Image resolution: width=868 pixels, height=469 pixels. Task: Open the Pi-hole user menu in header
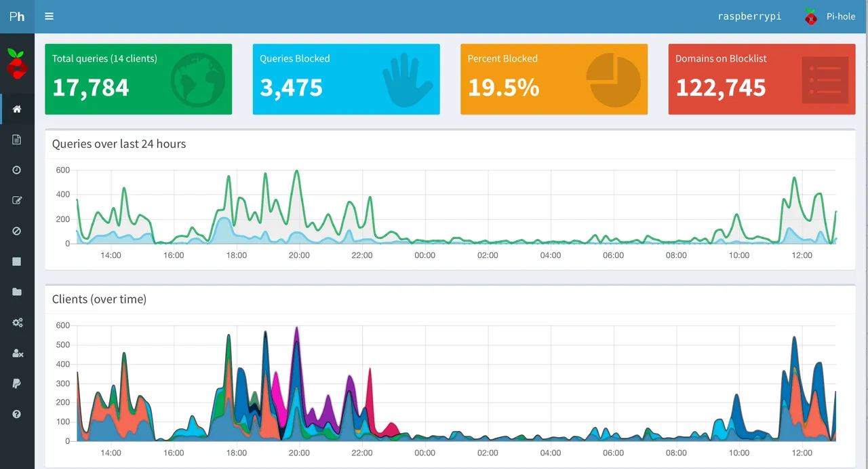830,16
